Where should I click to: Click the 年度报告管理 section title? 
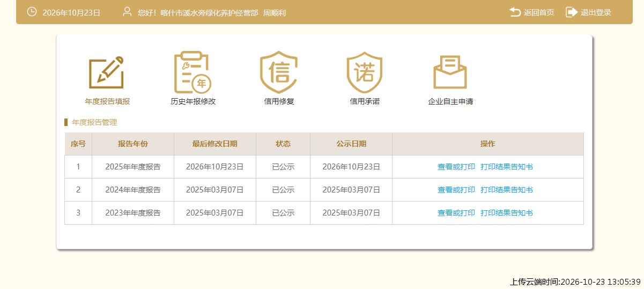(x=94, y=122)
